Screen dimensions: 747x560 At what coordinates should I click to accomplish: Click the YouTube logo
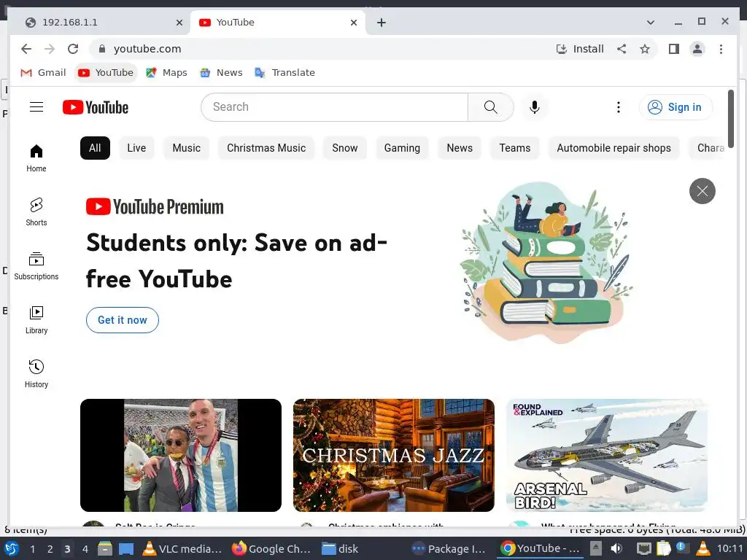tap(96, 107)
